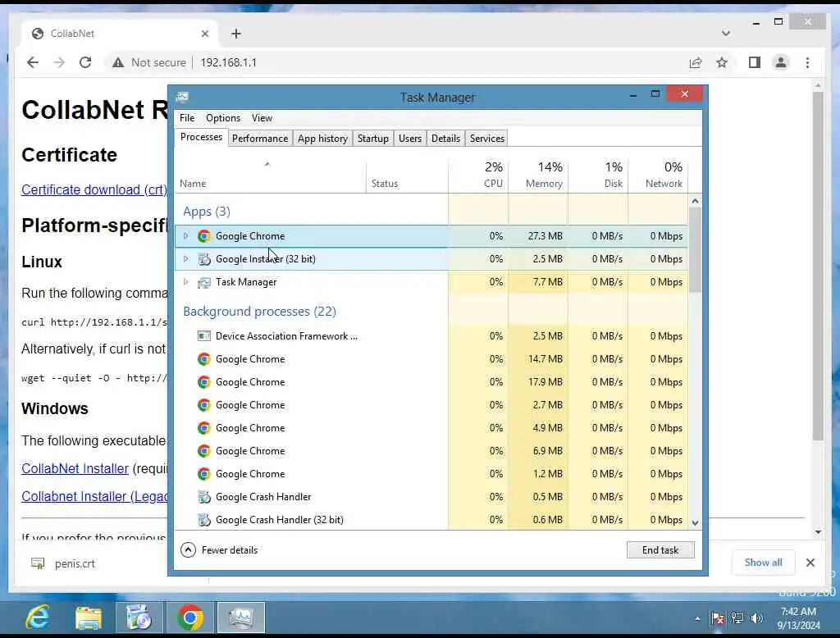Image resolution: width=840 pixels, height=638 pixels.
Task: Select background Google Chrome using 14.7 MB
Action: pos(431,359)
